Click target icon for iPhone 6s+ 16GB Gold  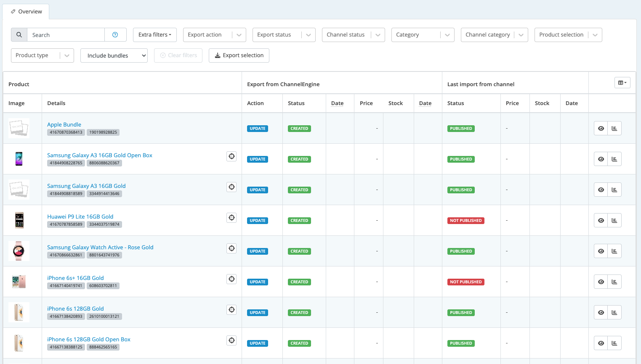[231, 279]
